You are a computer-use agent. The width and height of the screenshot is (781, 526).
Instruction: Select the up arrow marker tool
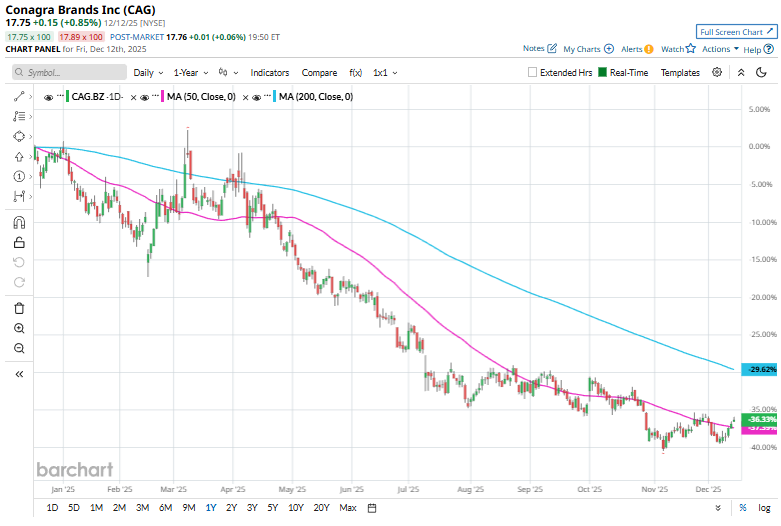(19, 156)
